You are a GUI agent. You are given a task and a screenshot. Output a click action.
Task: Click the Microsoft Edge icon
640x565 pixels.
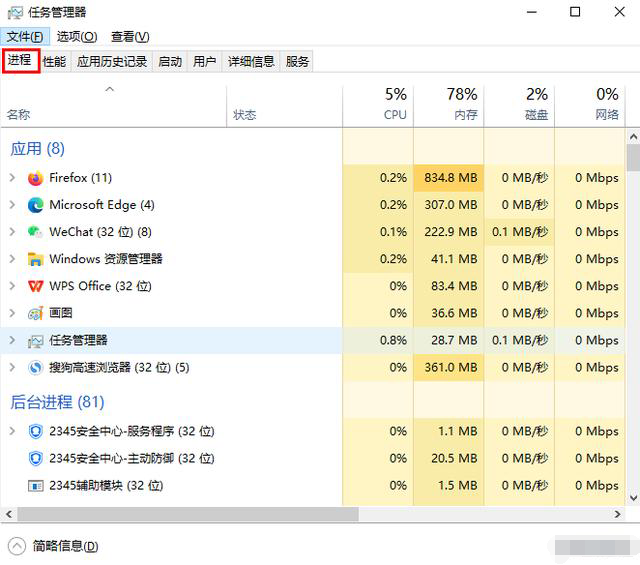(x=36, y=205)
